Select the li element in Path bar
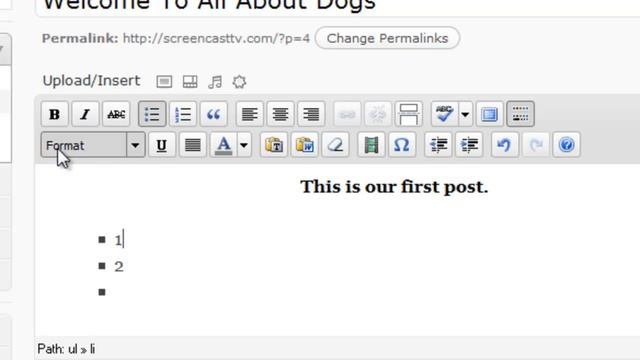 point(93,349)
